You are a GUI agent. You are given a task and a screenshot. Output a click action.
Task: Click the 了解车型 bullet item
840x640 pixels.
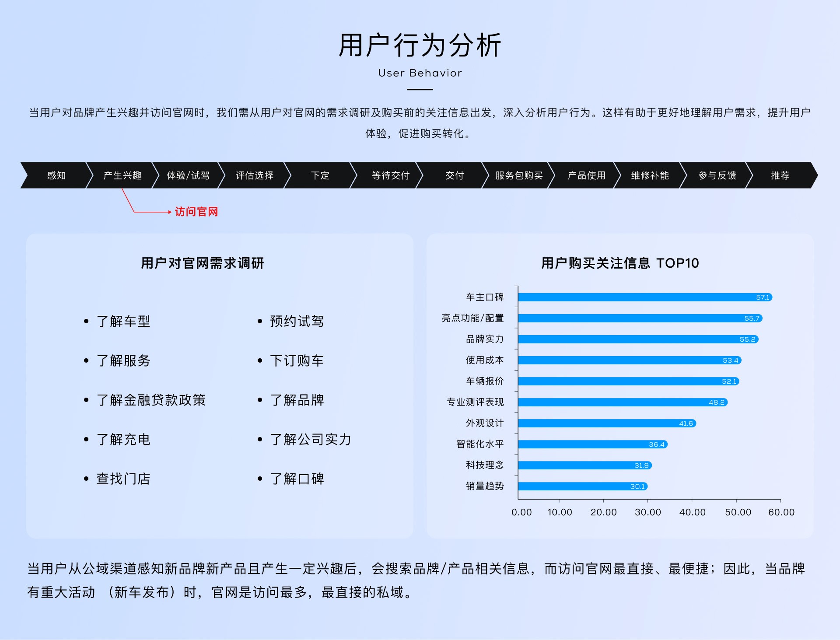coord(123,321)
